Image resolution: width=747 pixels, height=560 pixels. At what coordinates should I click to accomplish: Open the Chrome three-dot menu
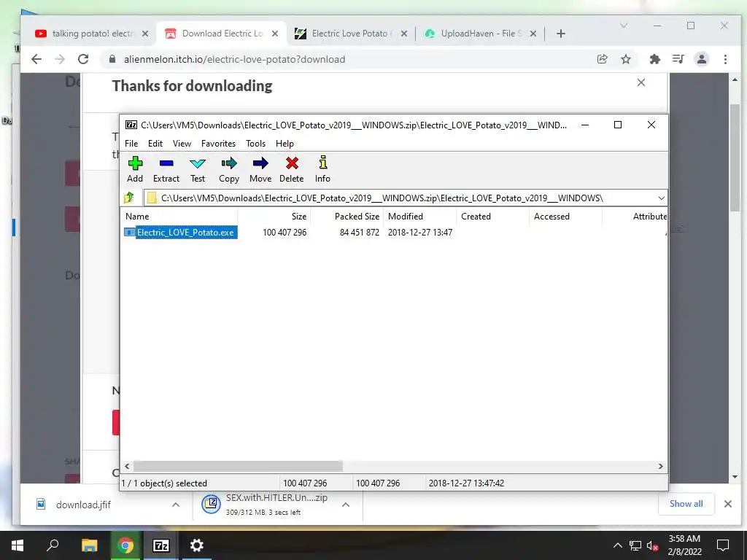[725, 59]
